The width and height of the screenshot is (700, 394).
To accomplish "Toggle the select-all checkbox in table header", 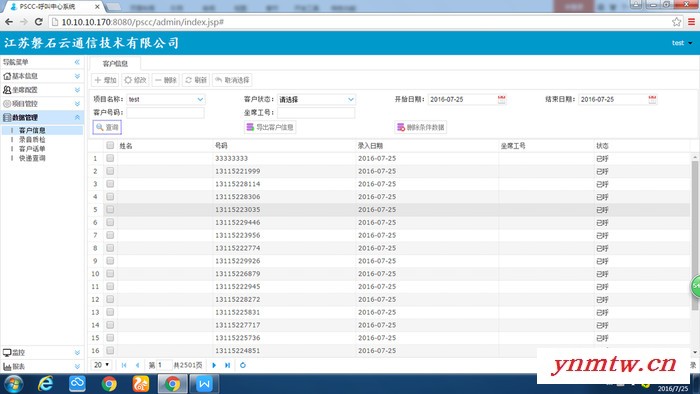I will [110, 145].
